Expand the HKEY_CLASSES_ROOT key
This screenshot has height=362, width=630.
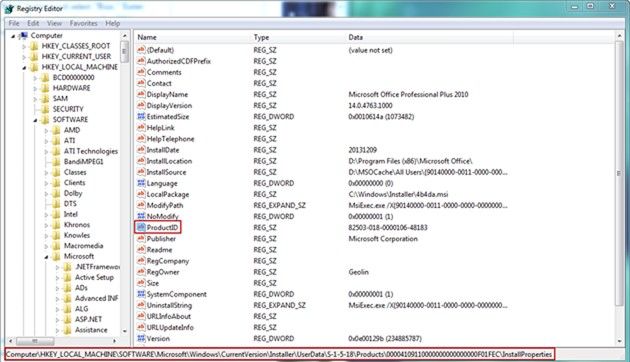click(x=24, y=47)
